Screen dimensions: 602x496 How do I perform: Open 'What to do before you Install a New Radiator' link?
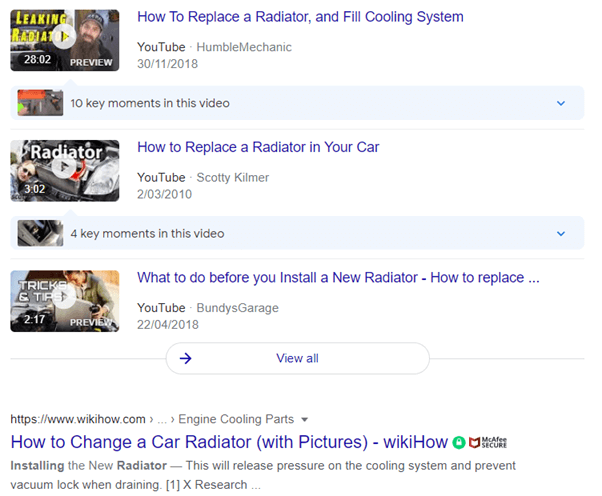[338, 277]
